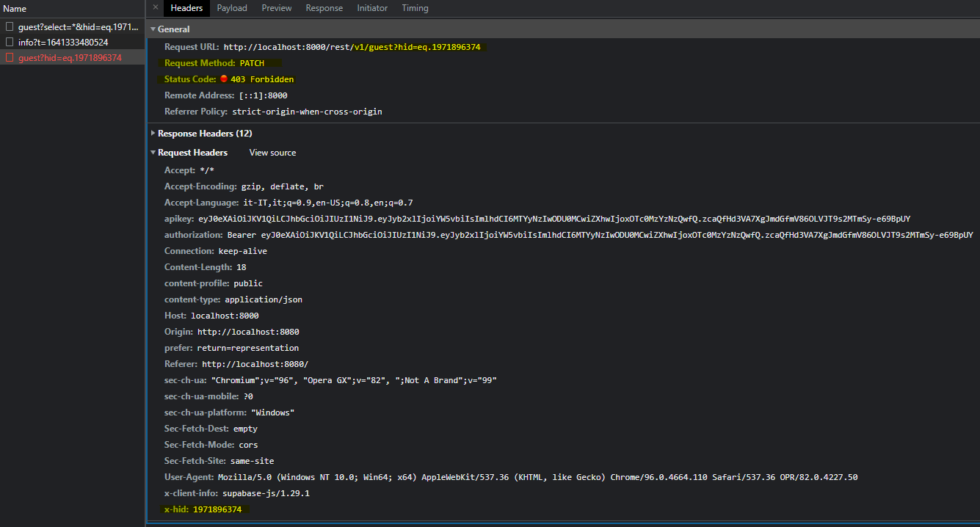Click the Host value localhost:8000
Viewport: 980px width, 527px height.
click(x=225, y=316)
